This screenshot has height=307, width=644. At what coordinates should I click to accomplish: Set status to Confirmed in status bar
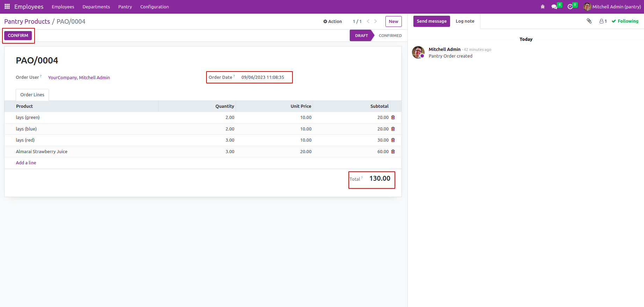[390, 36]
